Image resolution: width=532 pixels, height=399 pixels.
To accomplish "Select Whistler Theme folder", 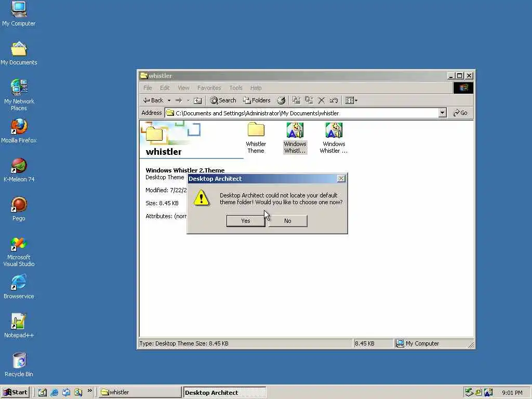I will point(256,138).
